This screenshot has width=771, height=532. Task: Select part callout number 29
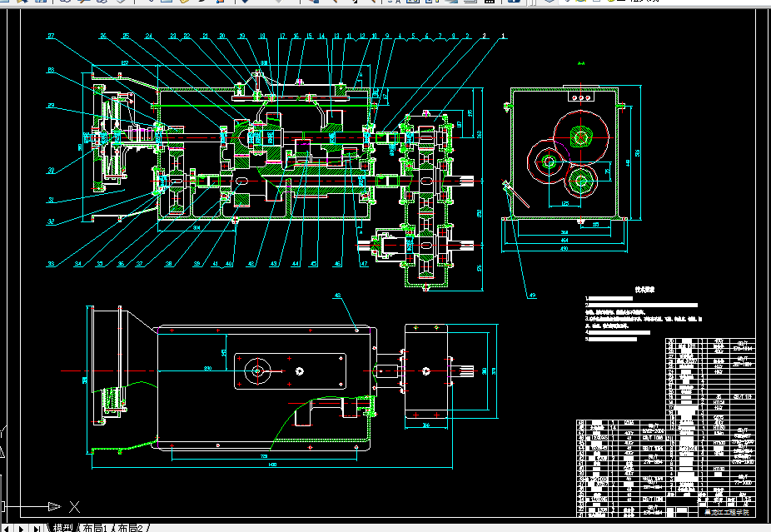click(x=51, y=106)
